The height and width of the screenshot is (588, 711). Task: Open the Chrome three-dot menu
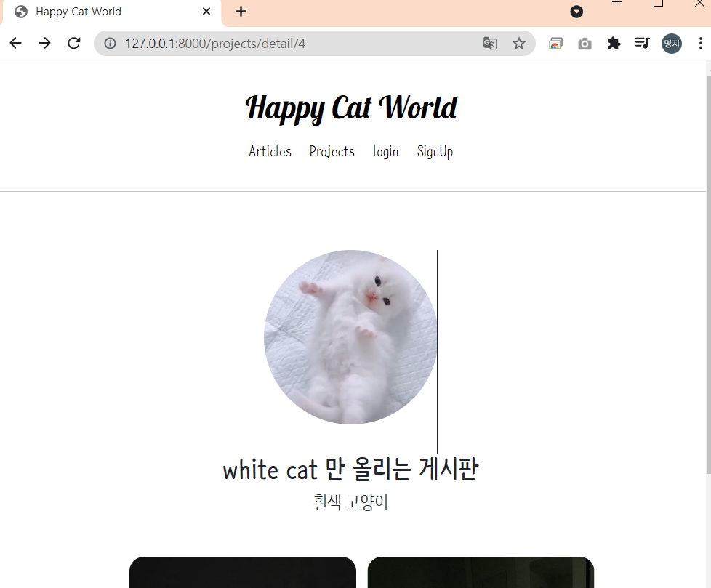point(701,44)
